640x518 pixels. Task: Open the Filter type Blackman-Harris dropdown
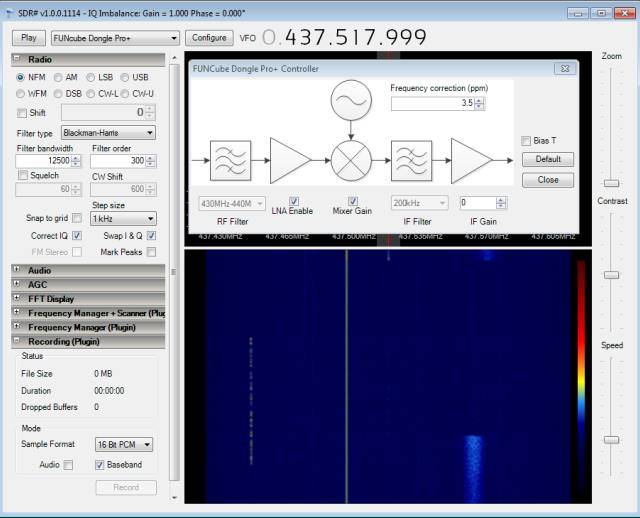click(109, 133)
